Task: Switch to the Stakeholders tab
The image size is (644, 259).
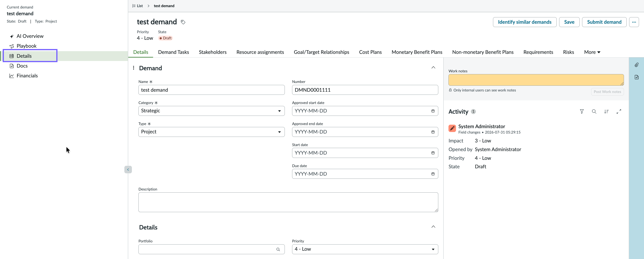Action: tap(212, 52)
